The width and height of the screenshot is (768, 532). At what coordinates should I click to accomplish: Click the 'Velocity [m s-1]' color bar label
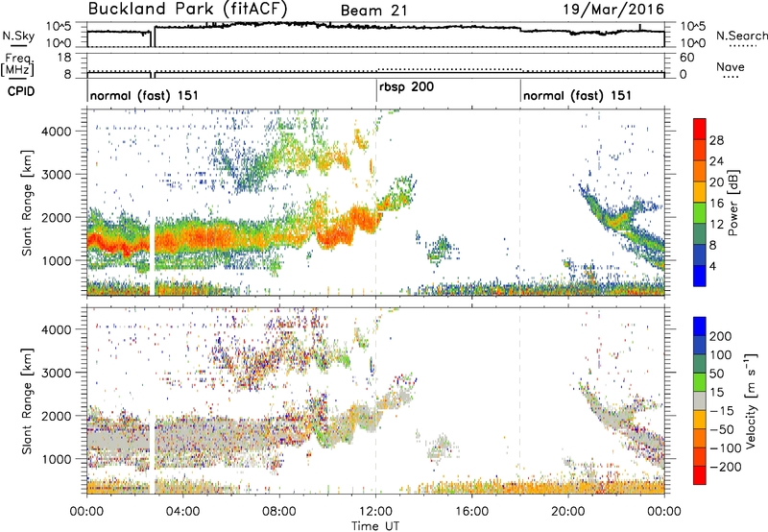pos(751,400)
